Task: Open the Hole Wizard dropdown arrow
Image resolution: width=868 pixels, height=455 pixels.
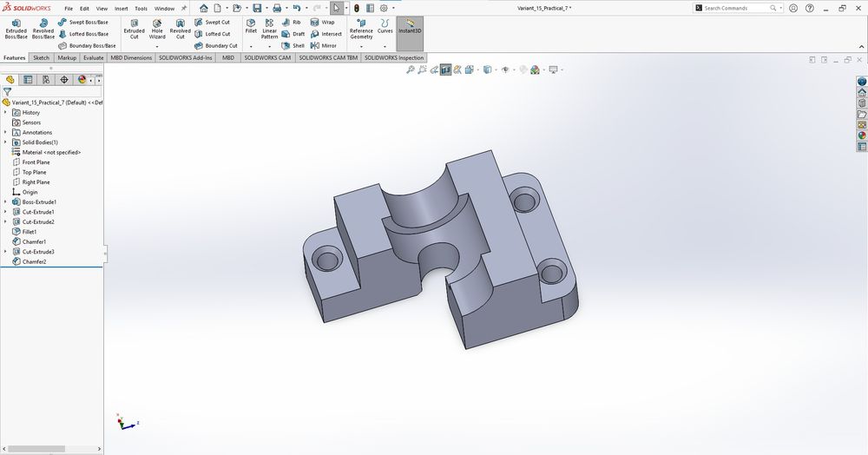Action: point(157,47)
